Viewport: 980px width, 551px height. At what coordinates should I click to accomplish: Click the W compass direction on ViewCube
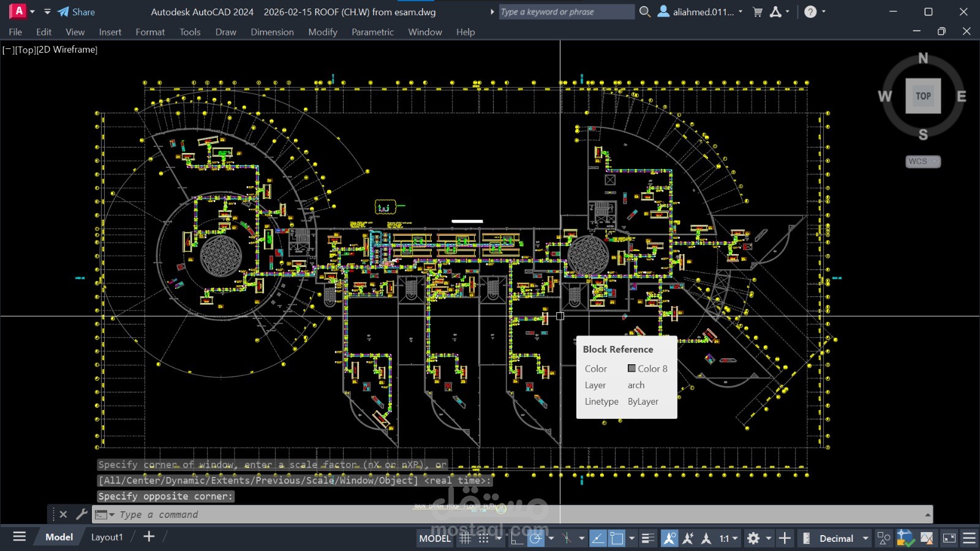click(884, 96)
